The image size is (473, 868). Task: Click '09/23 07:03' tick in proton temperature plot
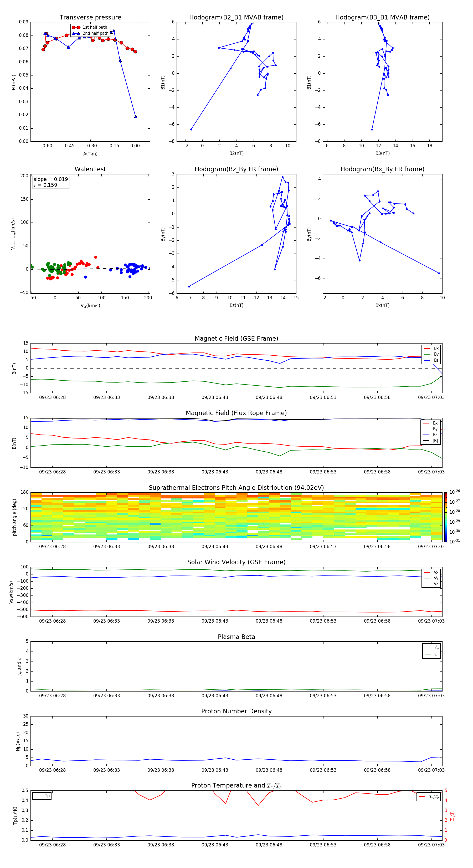431,845
